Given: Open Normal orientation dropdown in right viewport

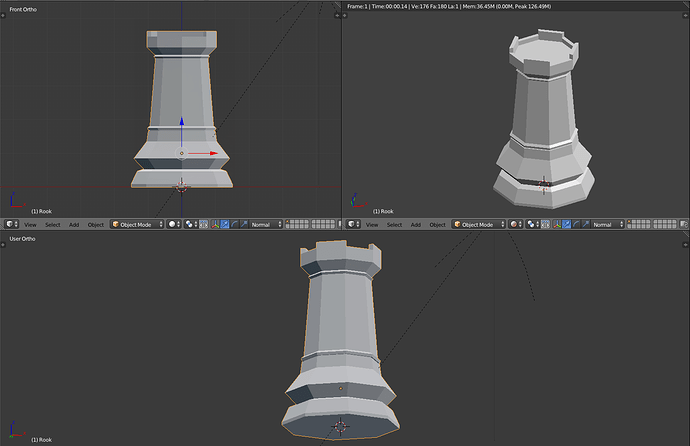Looking at the screenshot, I should pos(608,224).
